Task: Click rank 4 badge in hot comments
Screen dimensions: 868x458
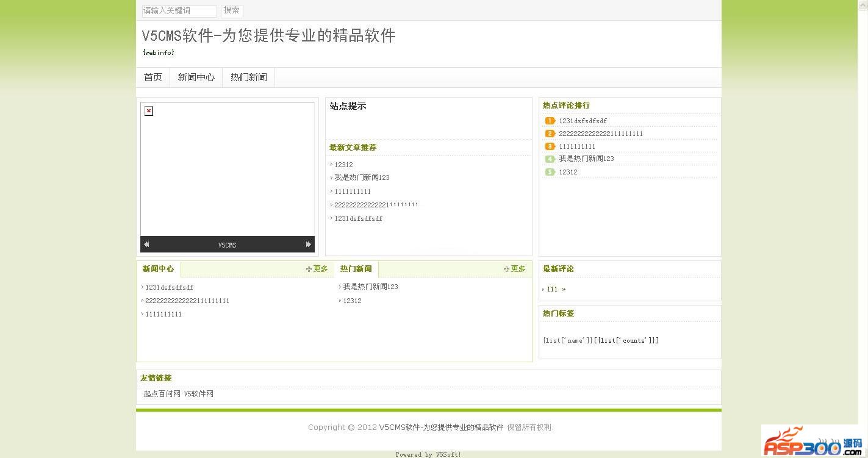Action: click(x=550, y=159)
